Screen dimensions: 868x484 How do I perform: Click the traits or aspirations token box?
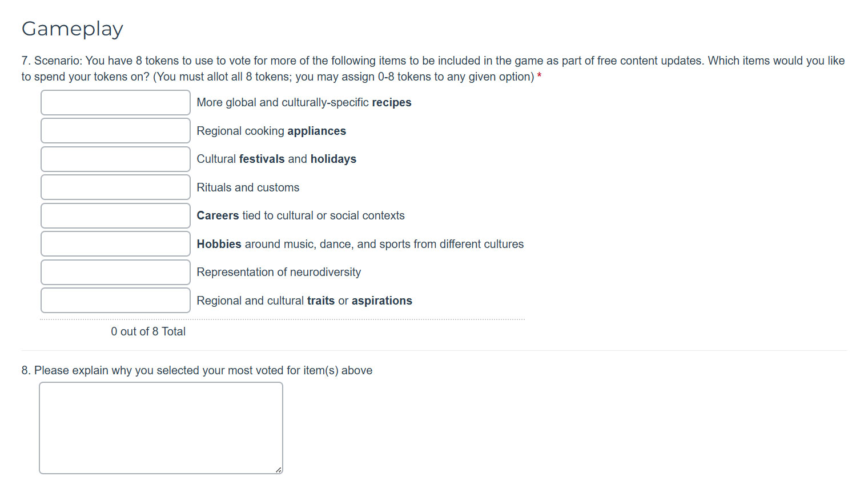[115, 301]
